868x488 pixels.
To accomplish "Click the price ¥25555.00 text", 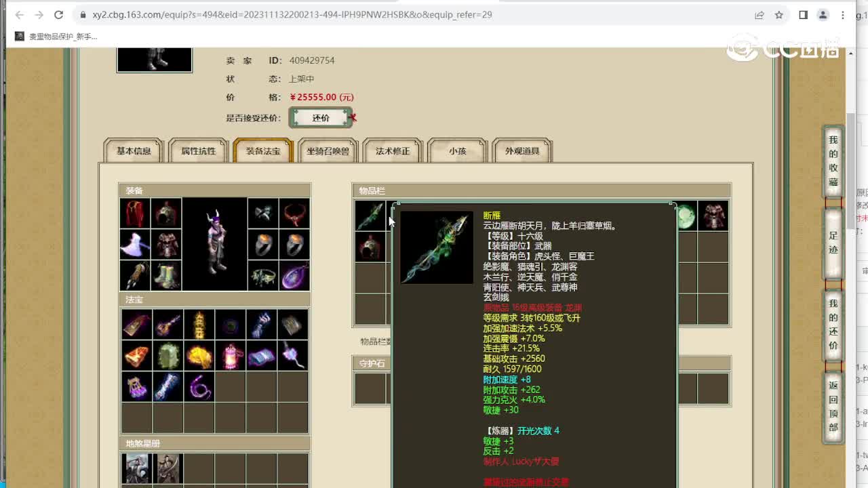I will click(321, 97).
